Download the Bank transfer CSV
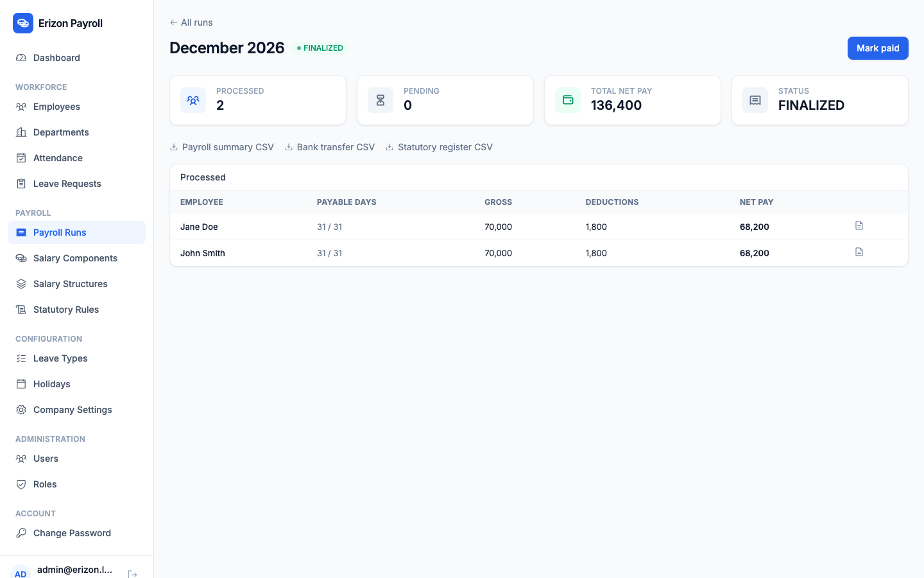 click(x=330, y=147)
